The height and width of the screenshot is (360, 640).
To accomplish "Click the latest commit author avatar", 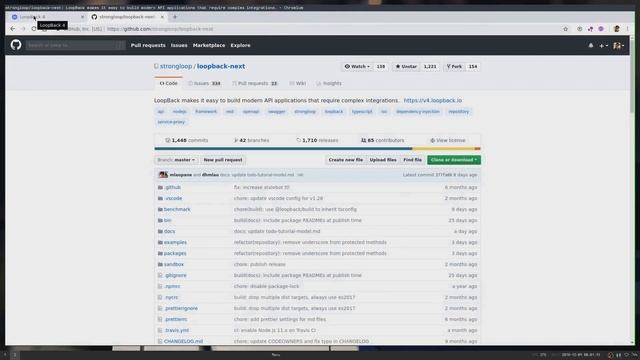I will (x=163, y=175).
